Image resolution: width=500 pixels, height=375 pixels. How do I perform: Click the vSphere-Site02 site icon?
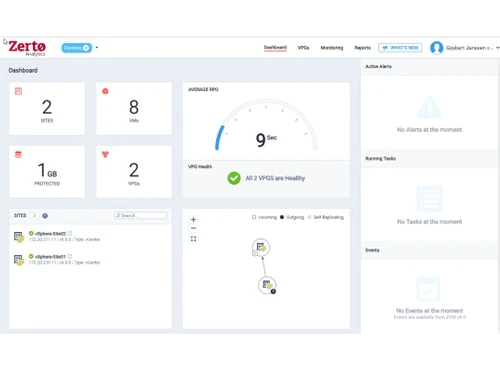click(19, 237)
